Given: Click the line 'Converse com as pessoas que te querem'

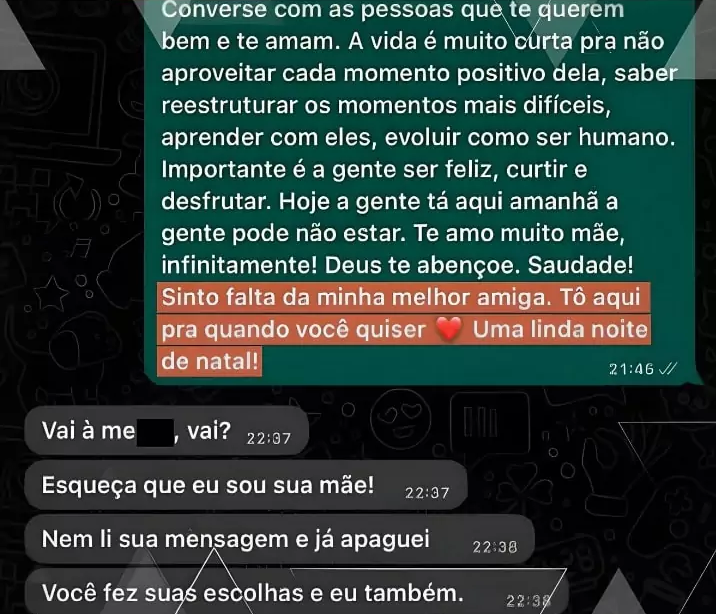Looking at the screenshot, I should point(393,9).
